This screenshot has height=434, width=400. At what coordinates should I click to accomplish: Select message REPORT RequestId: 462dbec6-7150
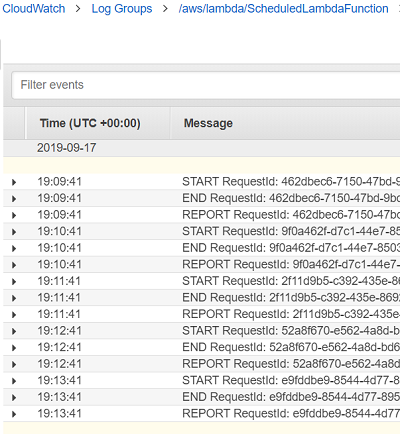(291, 215)
